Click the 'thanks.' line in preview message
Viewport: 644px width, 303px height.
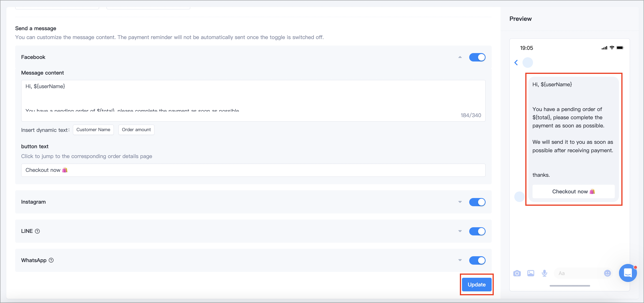(x=541, y=175)
